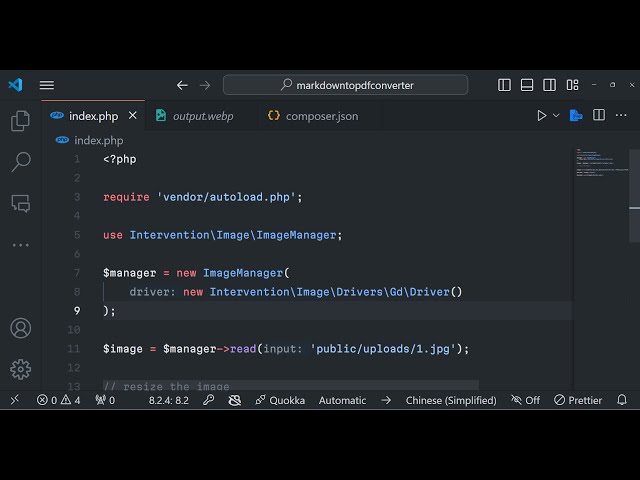This screenshot has height=480, width=640.
Task: Open the editor More Actions ellipsis menu
Action: point(621,116)
